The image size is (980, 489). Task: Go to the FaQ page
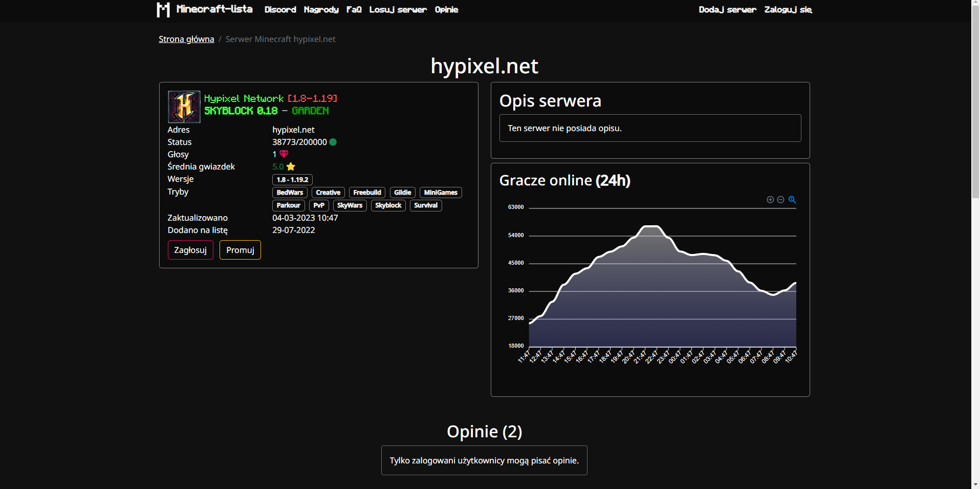(354, 10)
